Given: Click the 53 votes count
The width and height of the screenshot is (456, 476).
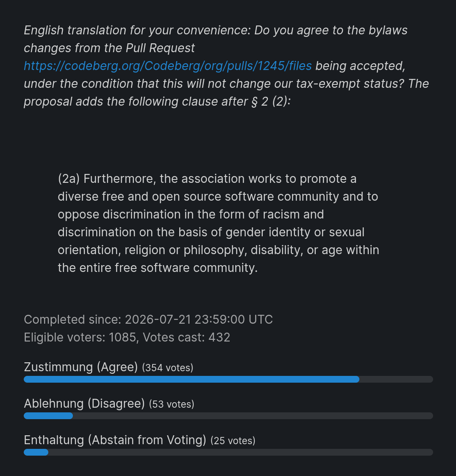Looking at the screenshot, I should pos(172,404).
